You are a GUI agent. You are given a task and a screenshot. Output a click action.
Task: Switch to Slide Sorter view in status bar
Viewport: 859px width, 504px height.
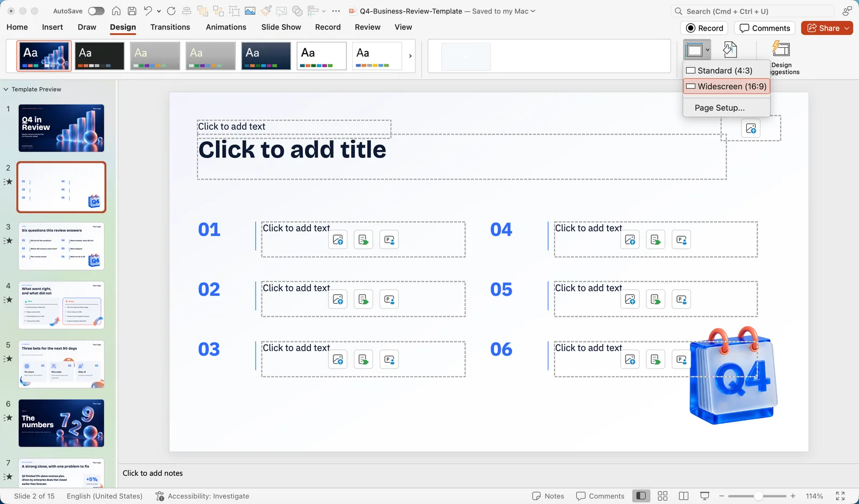tap(663, 496)
